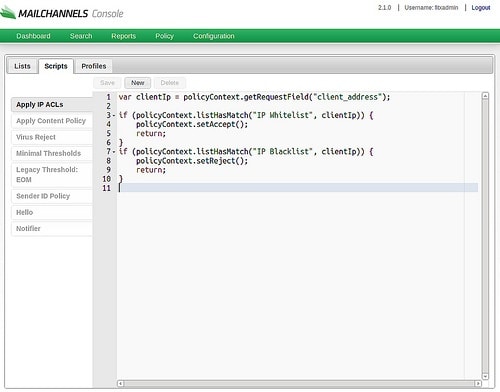Click the Save button
This screenshot has height=392, width=500.
coord(107,83)
